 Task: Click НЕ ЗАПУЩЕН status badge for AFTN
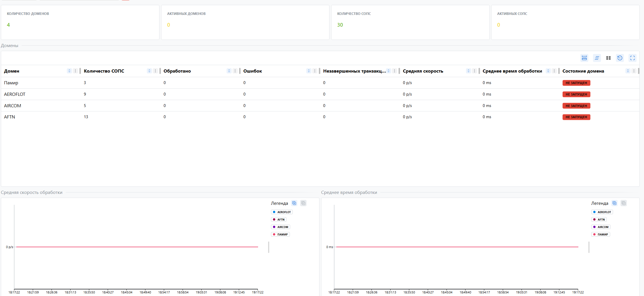coord(576,117)
